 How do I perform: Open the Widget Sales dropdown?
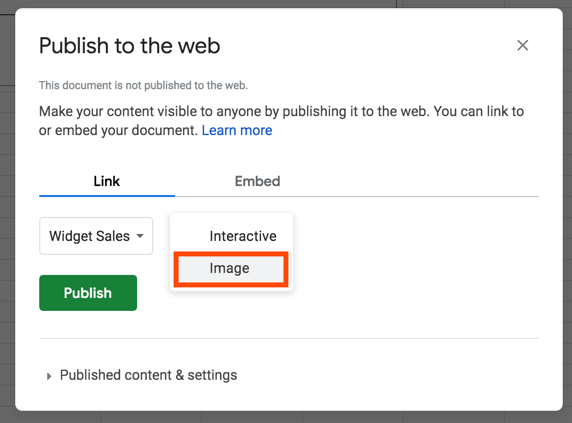(x=96, y=236)
